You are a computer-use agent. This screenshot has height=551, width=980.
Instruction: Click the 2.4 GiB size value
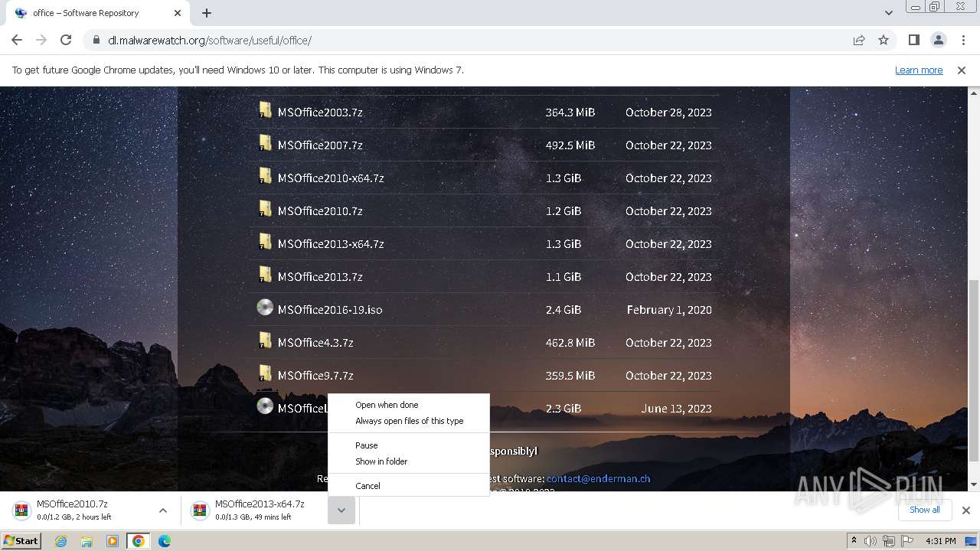point(563,309)
